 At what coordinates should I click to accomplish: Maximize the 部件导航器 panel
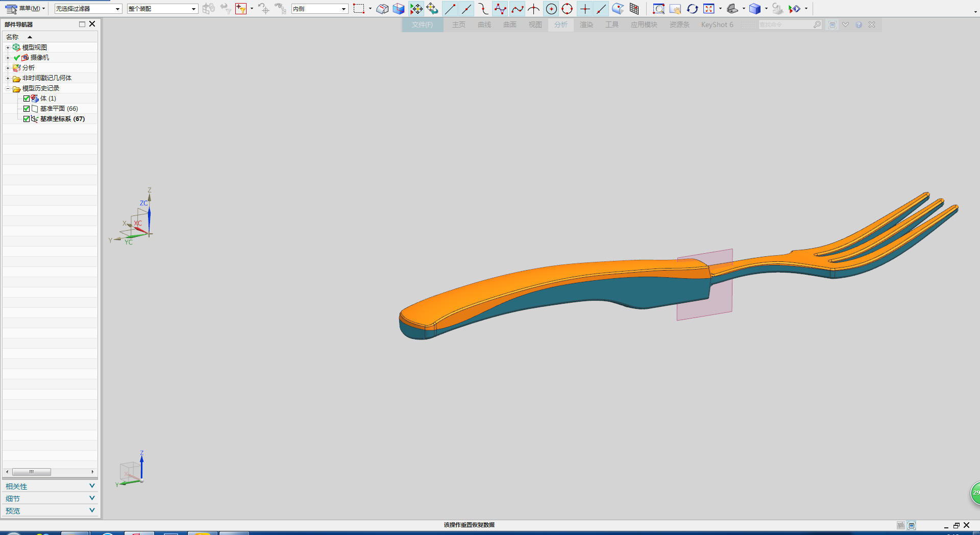click(82, 24)
